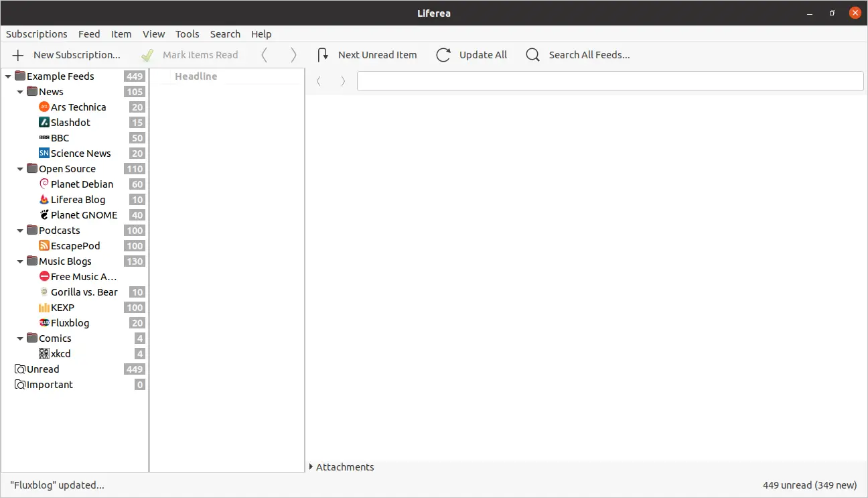
Task: Select the BBC feed name
Action: [60, 138]
